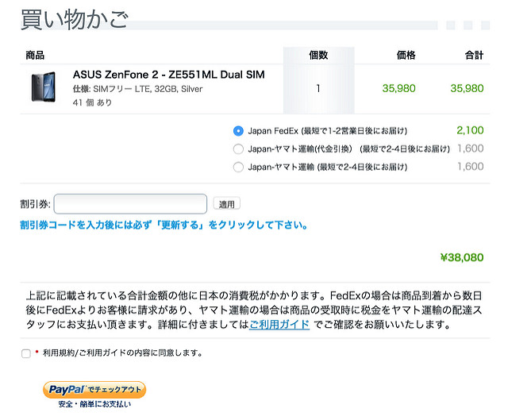The width and height of the screenshot is (508, 420).
Task: Click the 個数 column header
Action: coord(318,55)
